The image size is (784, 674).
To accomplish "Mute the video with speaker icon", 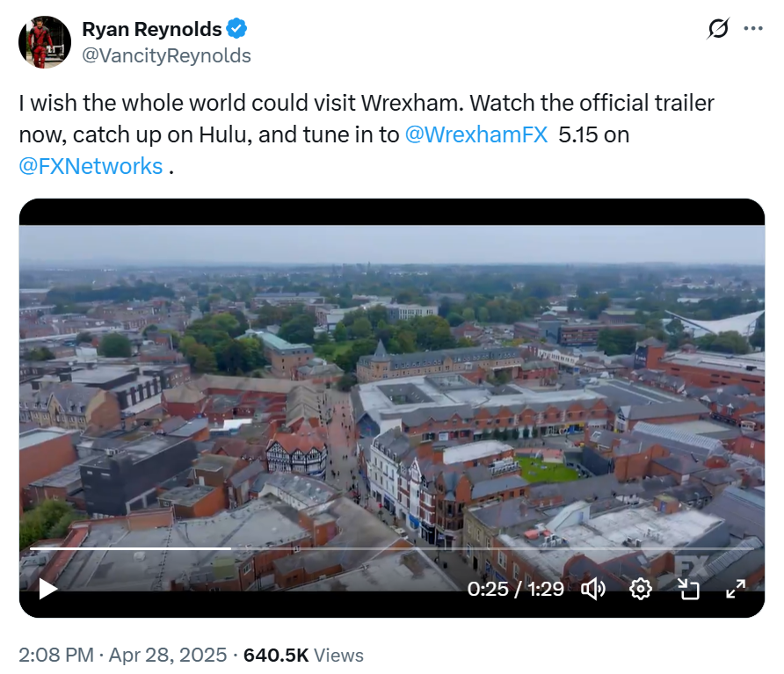I will 594,589.
